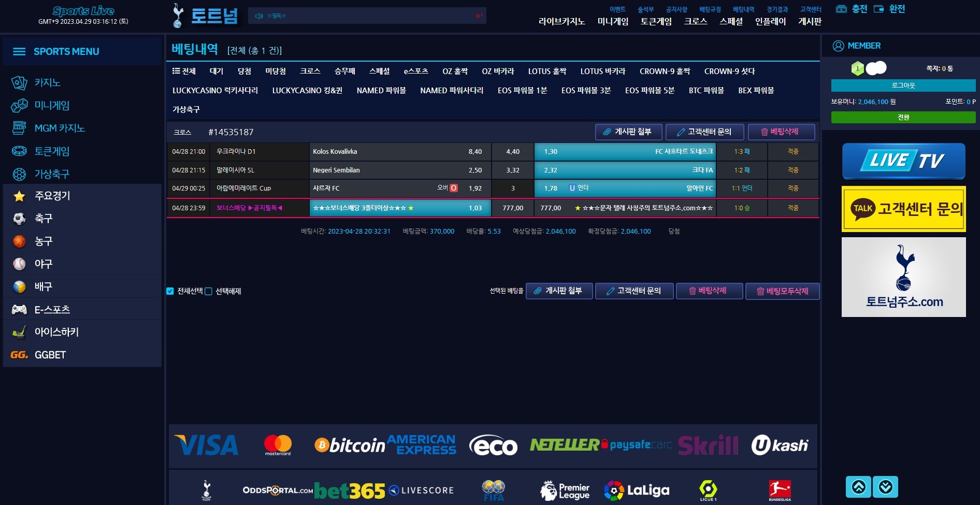Select the BTC 파워볼 filter tab
The width and height of the screenshot is (980, 505).
click(x=707, y=90)
